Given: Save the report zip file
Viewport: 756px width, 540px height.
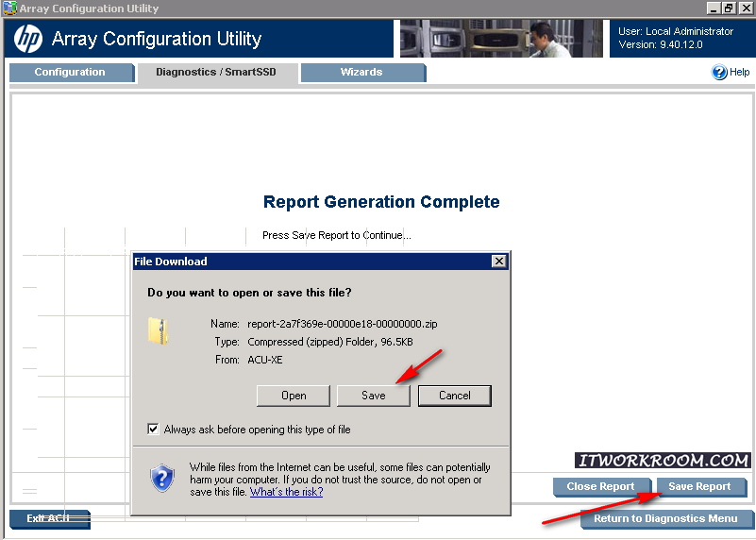Looking at the screenshot, I should pos(374,396).
